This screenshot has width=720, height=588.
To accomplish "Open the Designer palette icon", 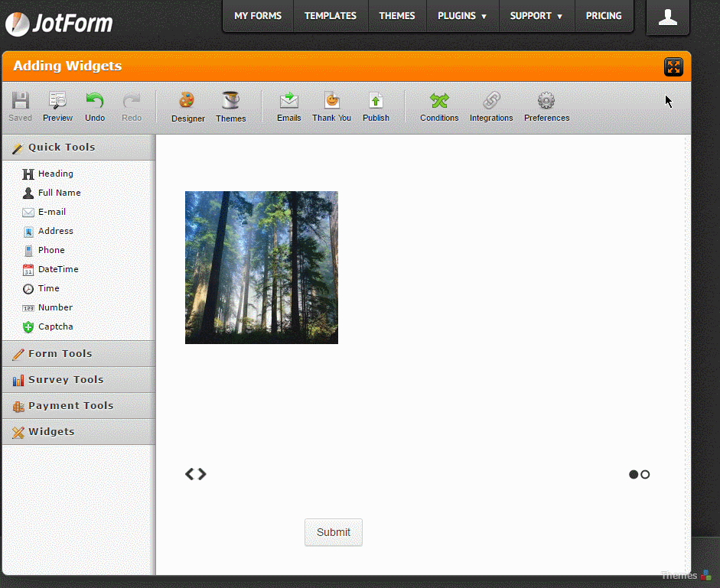I will click(187, 101).
